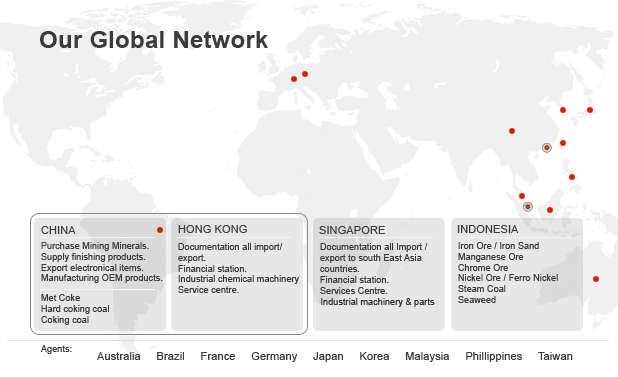
Task: Click the Brazil agent label
Action: (x=170, y=356)
